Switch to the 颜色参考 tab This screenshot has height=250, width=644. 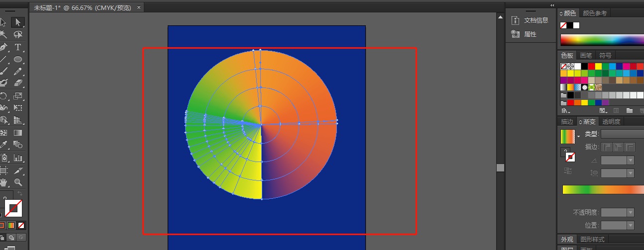594,13
